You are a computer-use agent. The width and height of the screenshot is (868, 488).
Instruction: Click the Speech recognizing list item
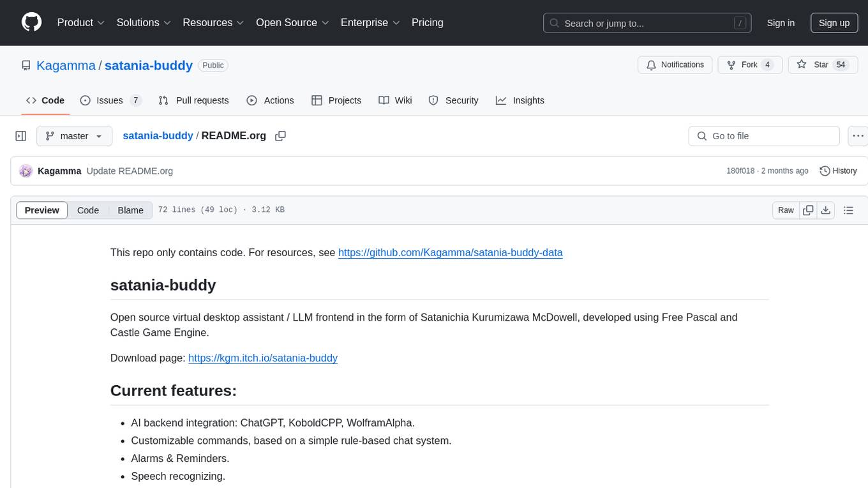click(x=178, y=476)
